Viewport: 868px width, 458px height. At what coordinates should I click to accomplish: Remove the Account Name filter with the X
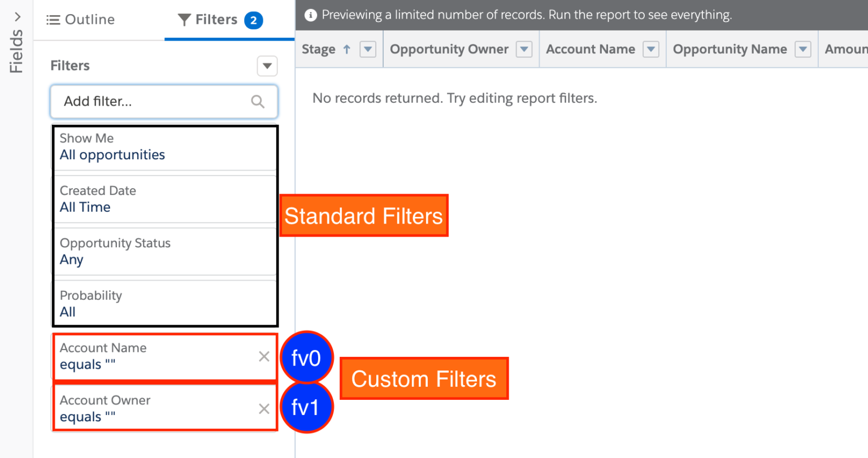tap(263, 356)
